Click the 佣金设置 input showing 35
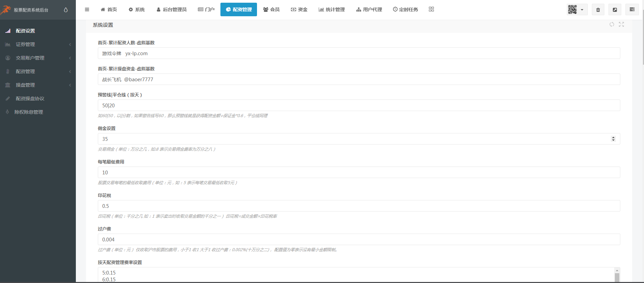 [359, 139]
